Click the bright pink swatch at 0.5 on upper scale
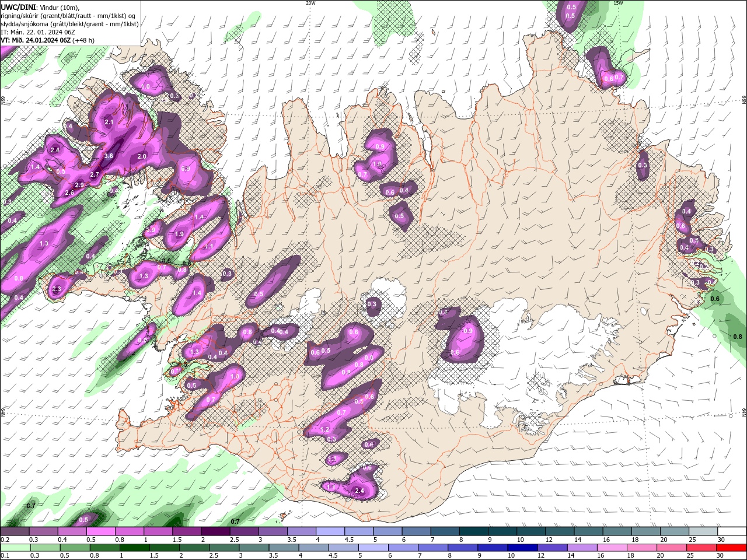Screen dimensions: 747x560 click(100, 531)
